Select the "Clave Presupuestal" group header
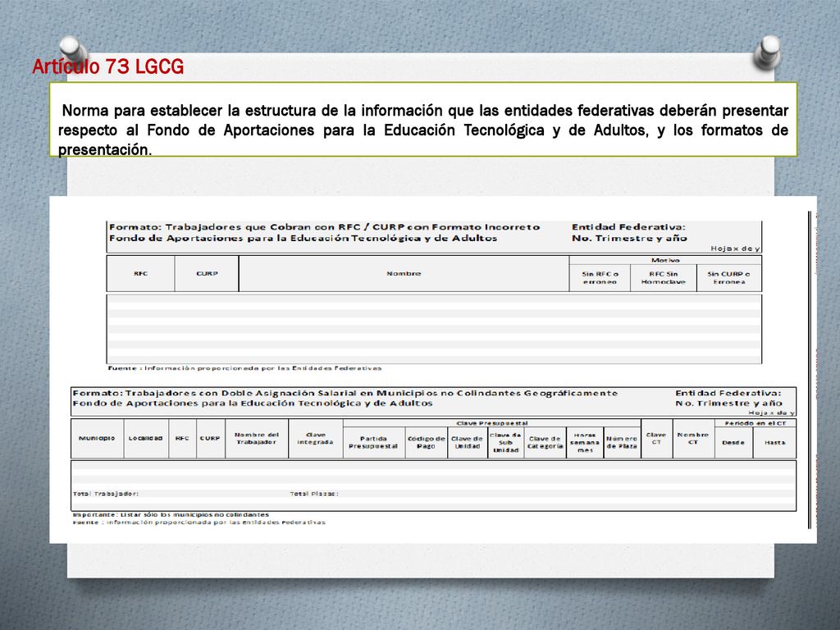Image resolution: width=840 pixels, height=630 pixels. pyautogui.click(x=492, y=423)
